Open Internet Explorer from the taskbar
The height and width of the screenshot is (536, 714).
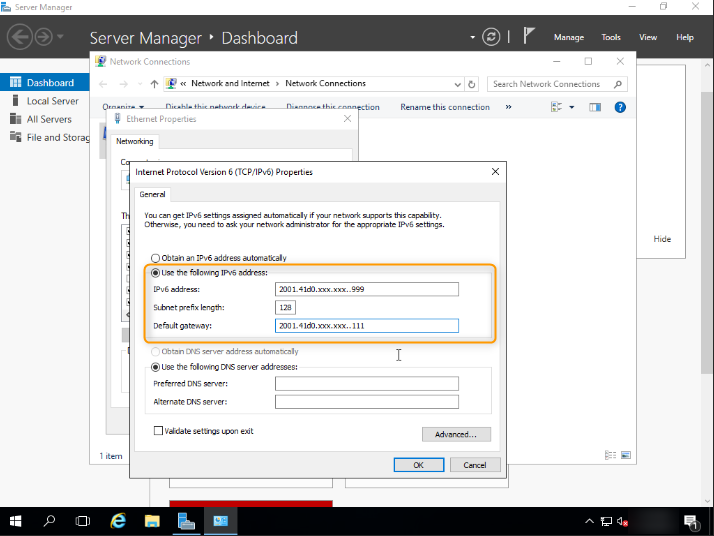(118, 521)
